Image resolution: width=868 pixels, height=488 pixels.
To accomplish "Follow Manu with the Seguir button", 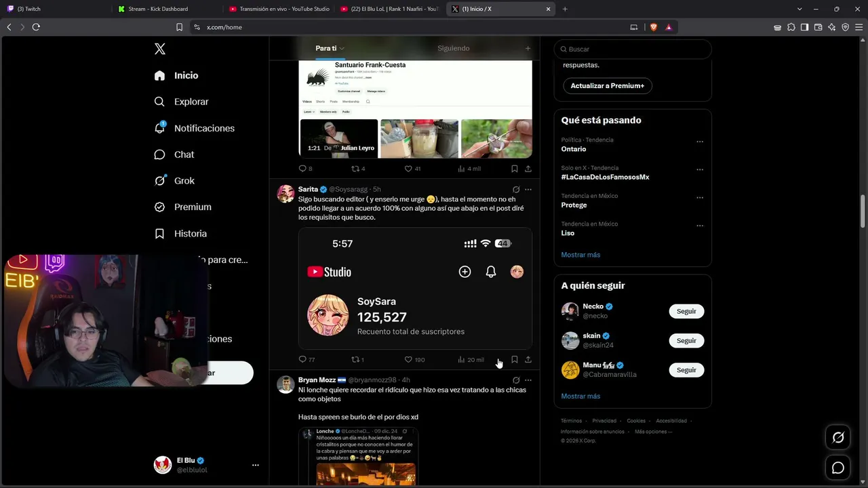I will [686, 370].
